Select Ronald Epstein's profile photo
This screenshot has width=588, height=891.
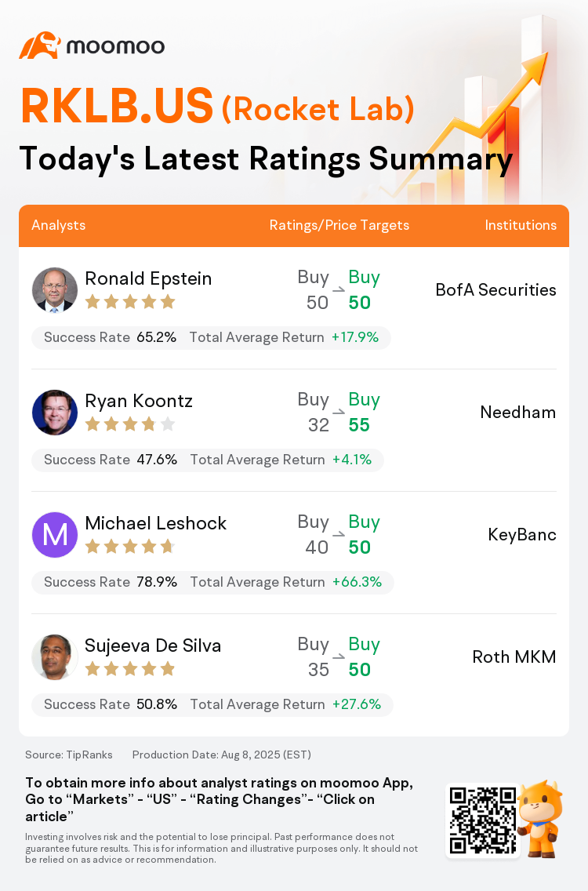point(55,289)
